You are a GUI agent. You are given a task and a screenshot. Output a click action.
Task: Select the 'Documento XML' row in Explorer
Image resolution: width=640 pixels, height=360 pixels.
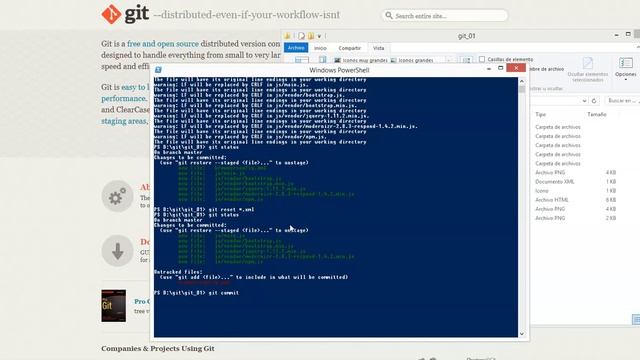(x=576, y=182)
